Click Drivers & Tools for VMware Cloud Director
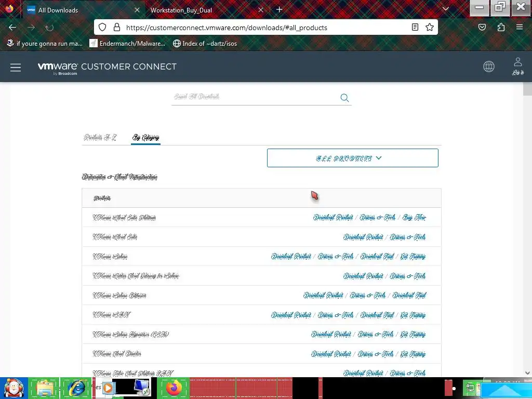This screenshot has height=399, width=532. 376,354
